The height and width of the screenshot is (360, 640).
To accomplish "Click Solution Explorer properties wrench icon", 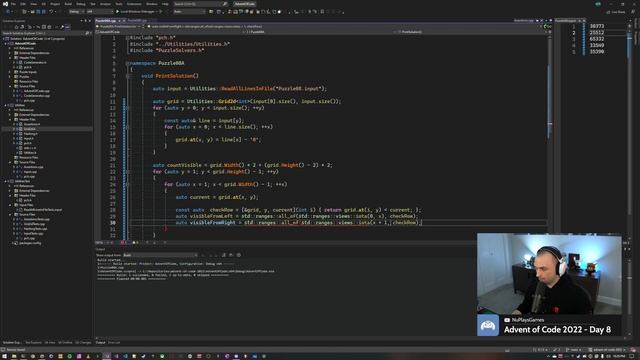I will 62,27.
